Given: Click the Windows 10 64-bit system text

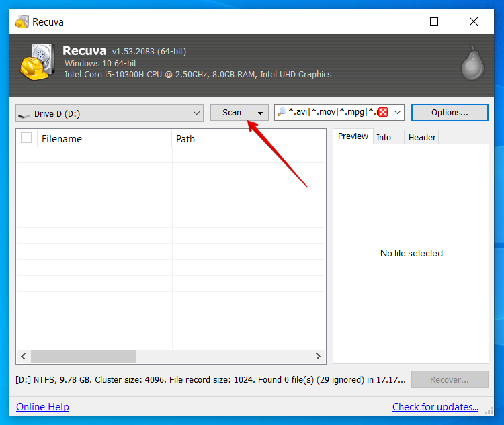Looking at the screenshot, I should 101,64.
